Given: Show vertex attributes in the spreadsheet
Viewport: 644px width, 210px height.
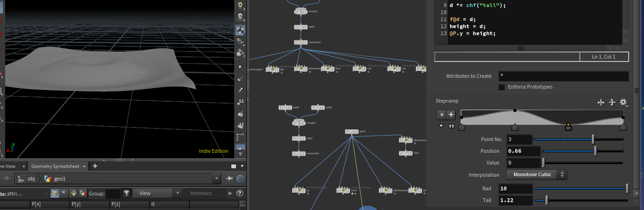Looking at the screenshot, I should [64, 193].
